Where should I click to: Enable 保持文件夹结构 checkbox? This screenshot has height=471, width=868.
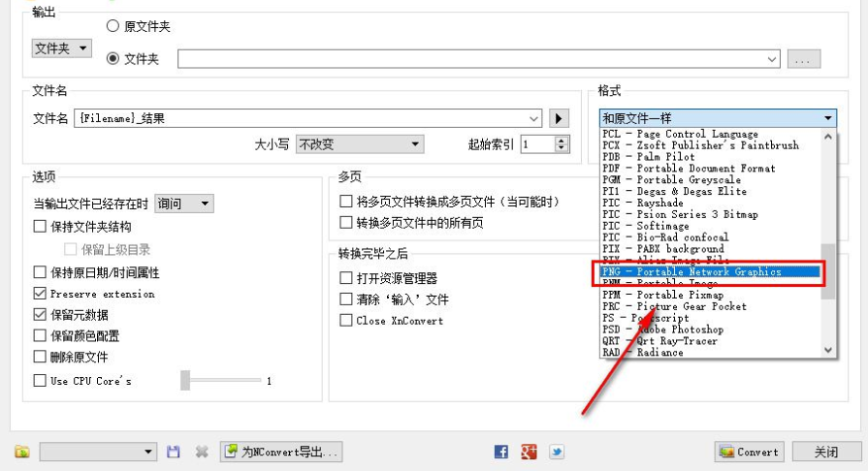40,227
